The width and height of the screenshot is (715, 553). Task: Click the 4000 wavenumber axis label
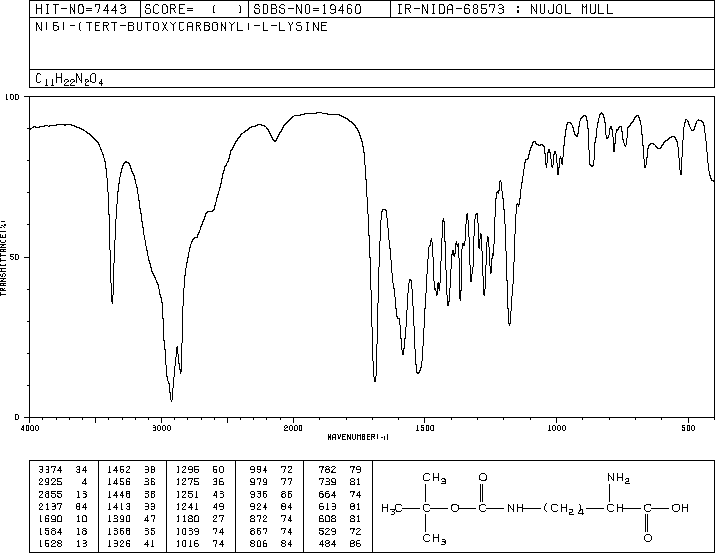click(30, 428)
